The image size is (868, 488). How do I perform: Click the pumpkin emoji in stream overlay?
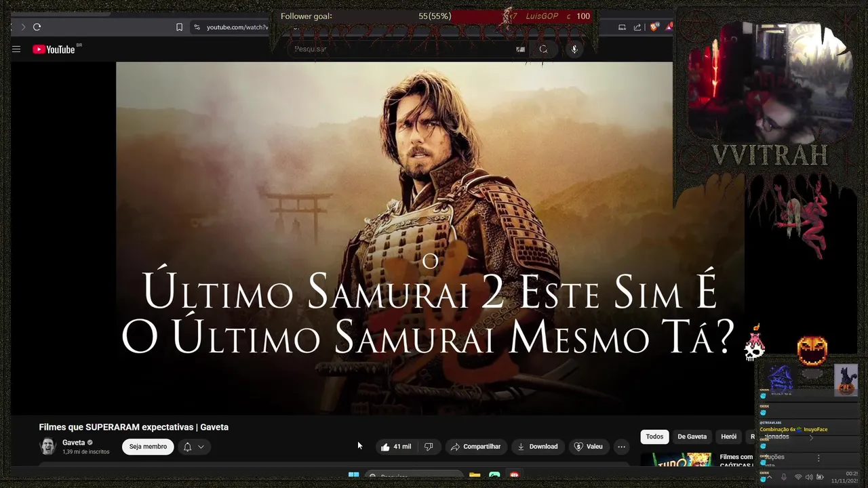812,350
